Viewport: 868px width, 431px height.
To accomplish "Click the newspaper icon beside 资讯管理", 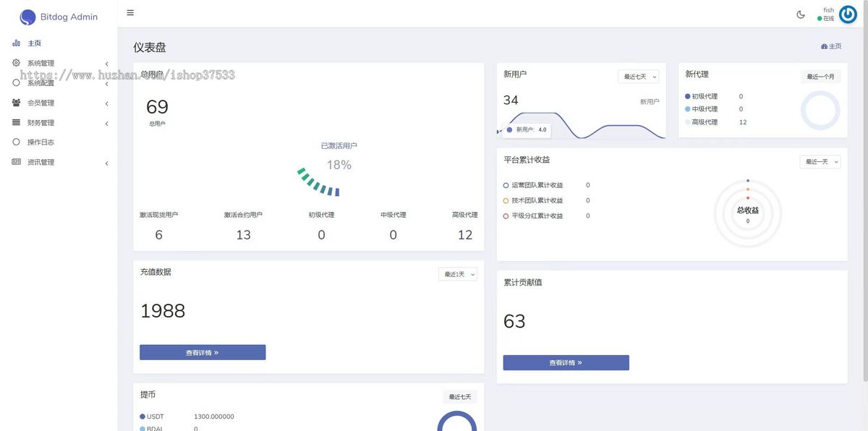I will click(x=16, y=162).
